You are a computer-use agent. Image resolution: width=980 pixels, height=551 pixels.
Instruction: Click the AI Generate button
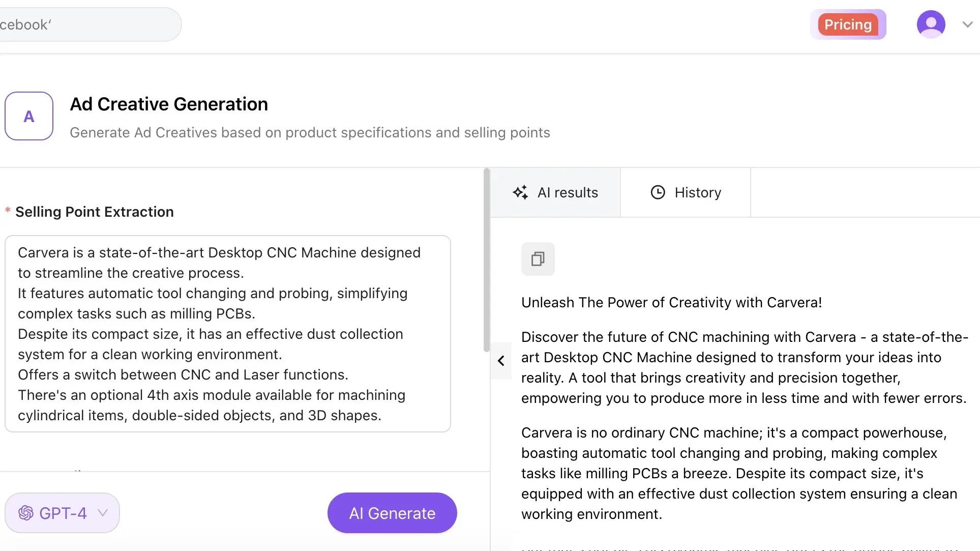point(392,513)
